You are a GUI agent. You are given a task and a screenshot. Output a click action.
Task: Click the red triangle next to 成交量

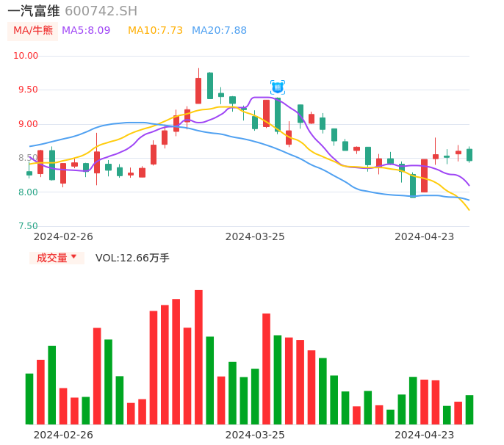coord(73,257)
